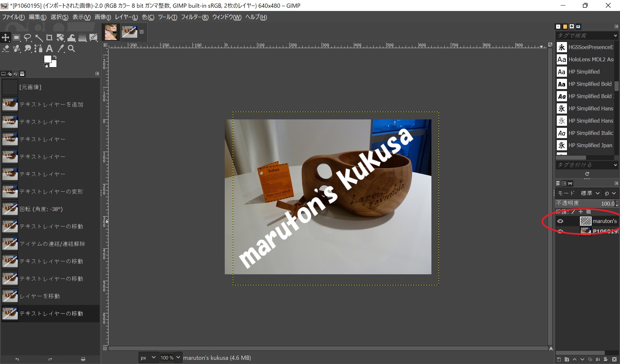
Task: Open the Document History tab in right dock
Action: pos(578,26)
